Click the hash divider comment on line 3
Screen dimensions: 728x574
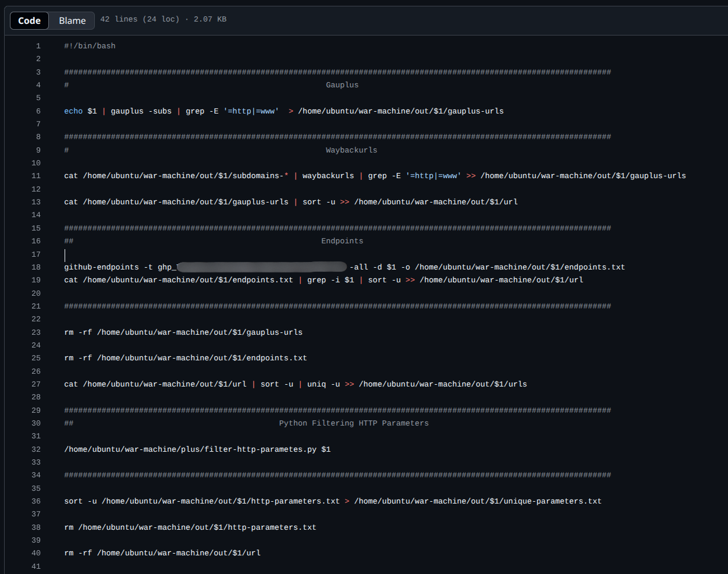coord(338,72)
